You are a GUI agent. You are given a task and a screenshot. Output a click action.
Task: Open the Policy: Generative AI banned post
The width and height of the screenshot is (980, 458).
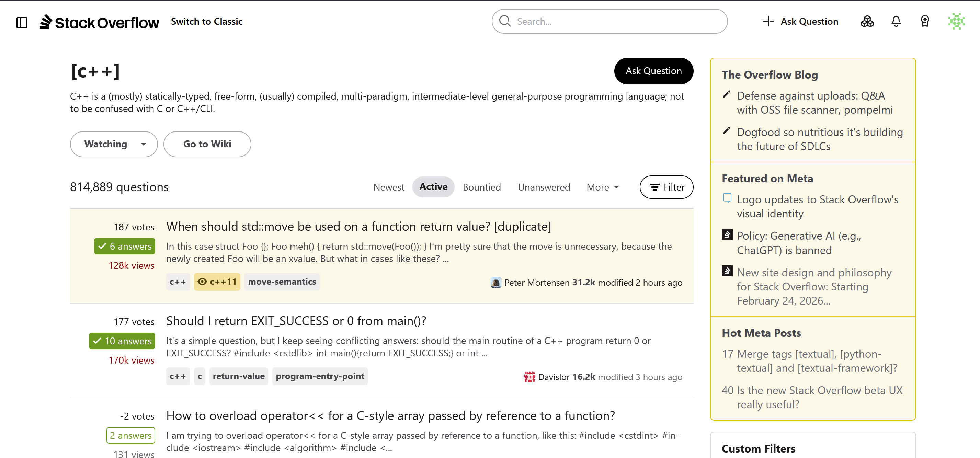(799, 243)
